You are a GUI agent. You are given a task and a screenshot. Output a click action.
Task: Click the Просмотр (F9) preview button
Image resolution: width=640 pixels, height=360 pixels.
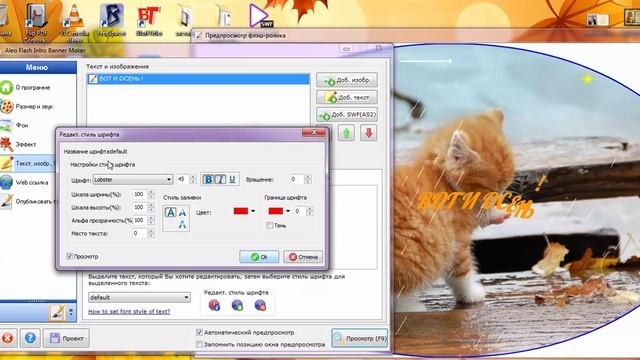click(360, 338)
